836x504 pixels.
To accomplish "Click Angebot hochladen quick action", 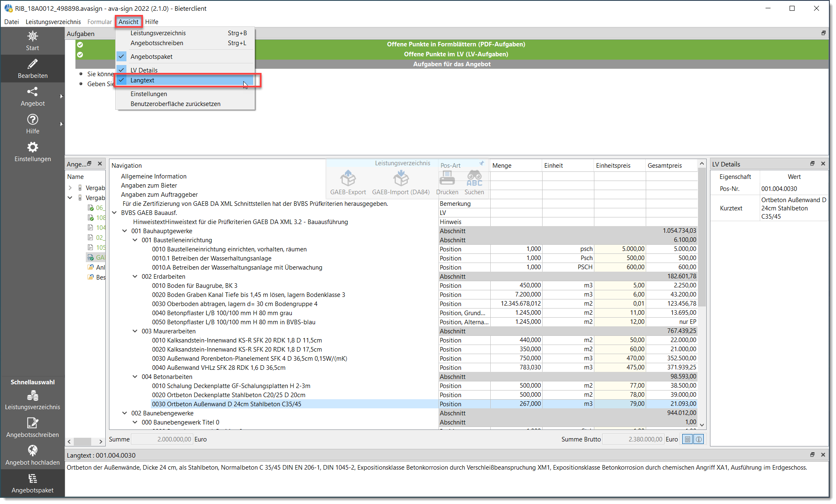I will 32,456.
